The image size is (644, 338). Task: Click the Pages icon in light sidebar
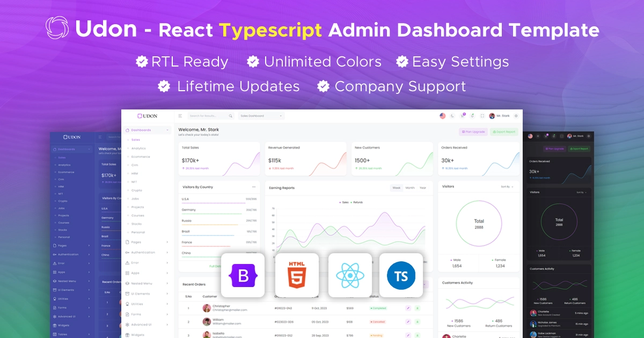(x=127, y=242)
